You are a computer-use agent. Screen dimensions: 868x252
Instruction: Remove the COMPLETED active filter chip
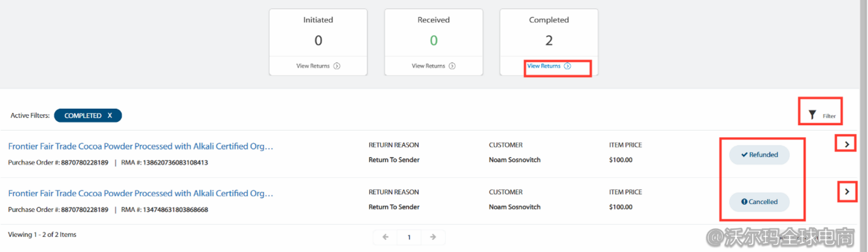(110, 115)
